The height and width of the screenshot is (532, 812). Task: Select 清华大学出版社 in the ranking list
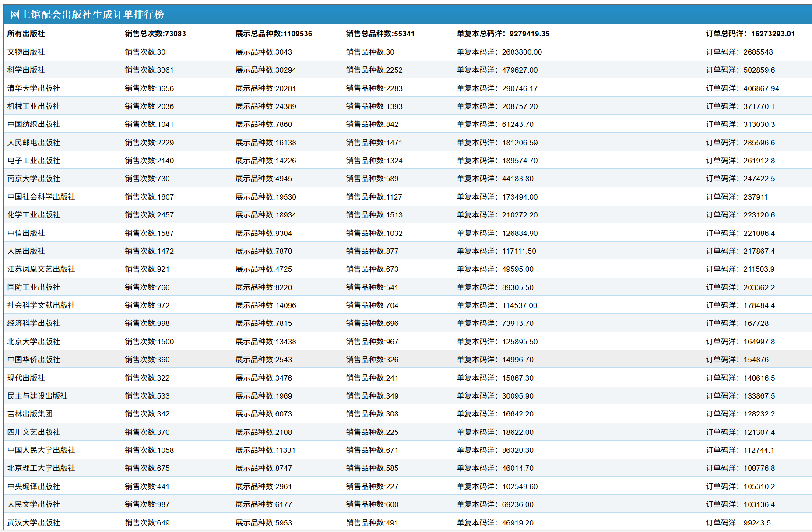(34, 88)
